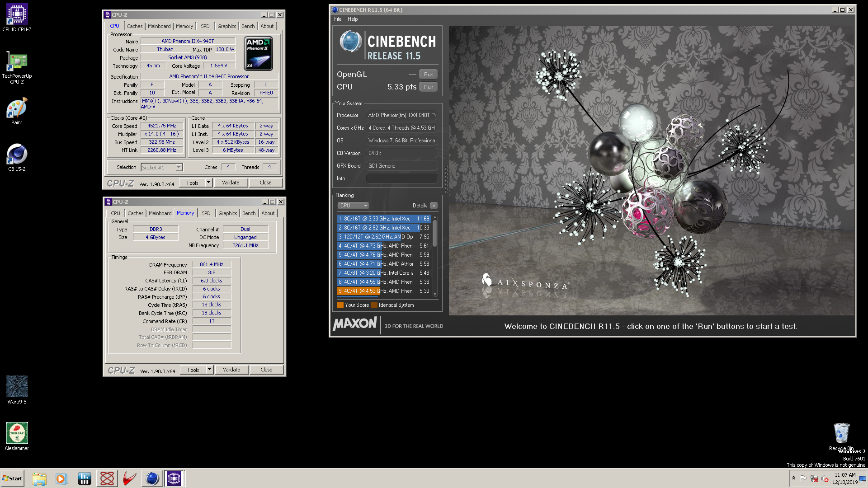The height and width of the screenshot is (488, 868).
Task: Open CPUID CPU-Z desktop shortcut
Action: [17, 18]
